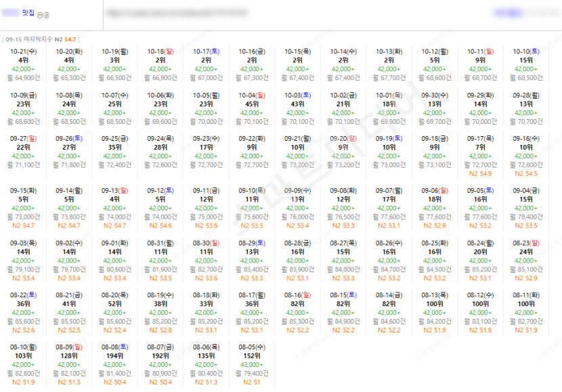562x392 pixels.
Task: Click the monthly count 월 78,400건
Action: click(x=526, y=217)
